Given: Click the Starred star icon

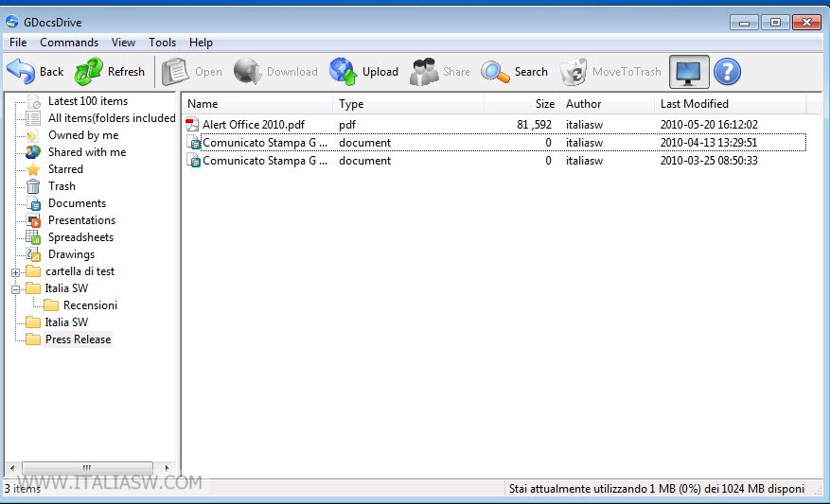Looking at the screenshot, I should coord(33,169).
